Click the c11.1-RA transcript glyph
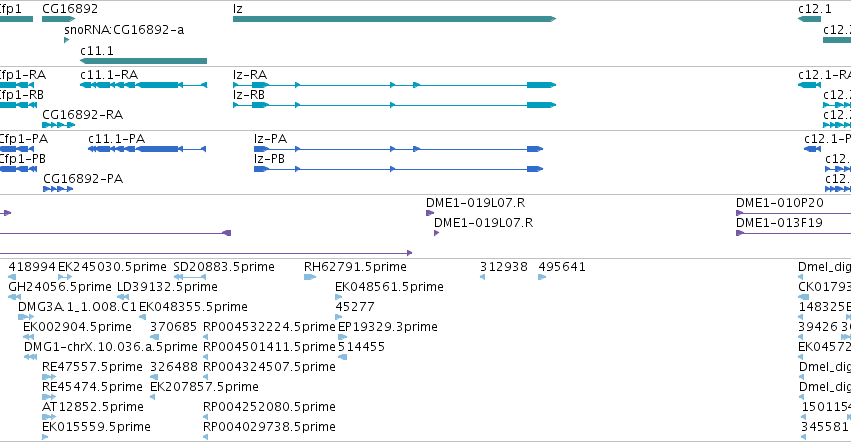This screenshot has height=442, width=851. coord(143,85)
